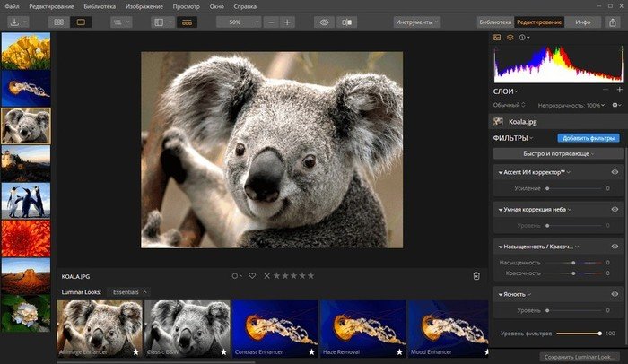Click the trash icon to delete KOALA.JPG
This screenshot has width=628, height=364.
tap(476, 276)
